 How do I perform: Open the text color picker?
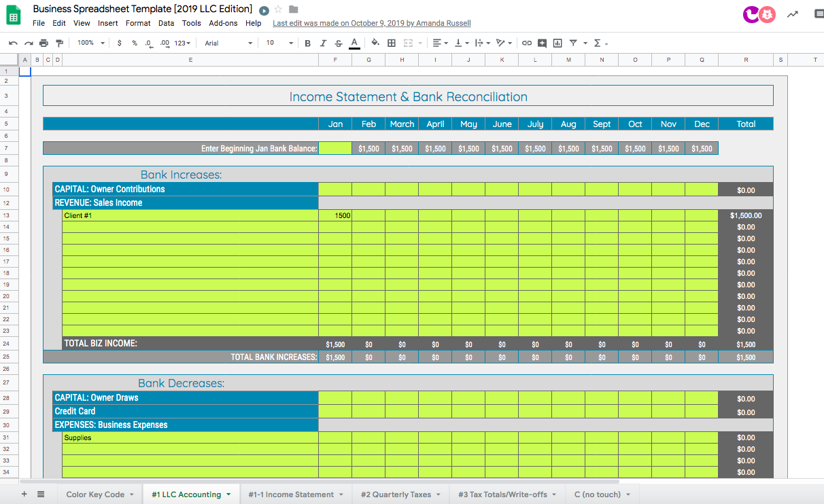click(x=354, y=43)
